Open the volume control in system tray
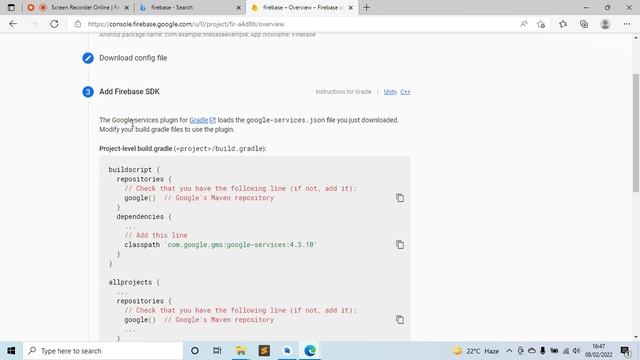Image resolution: width=640 pixels, height=360 pixels. [576, 351]
